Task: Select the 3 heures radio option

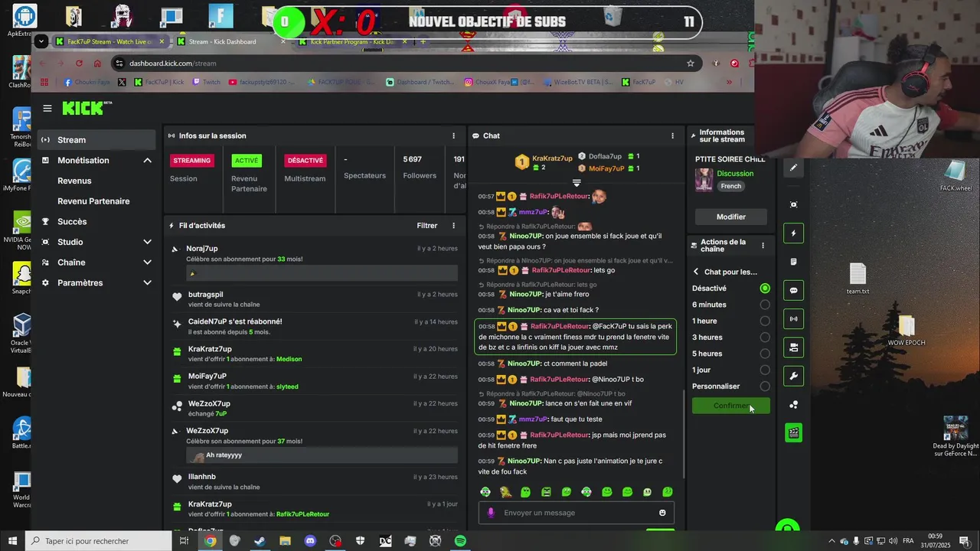Action: pos(765,337)
